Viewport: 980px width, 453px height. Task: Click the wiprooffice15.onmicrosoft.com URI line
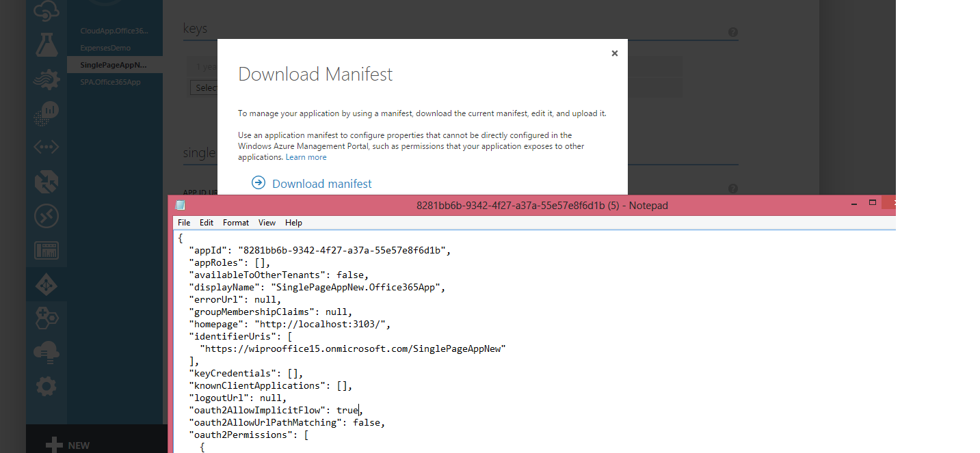pos(353,348)
